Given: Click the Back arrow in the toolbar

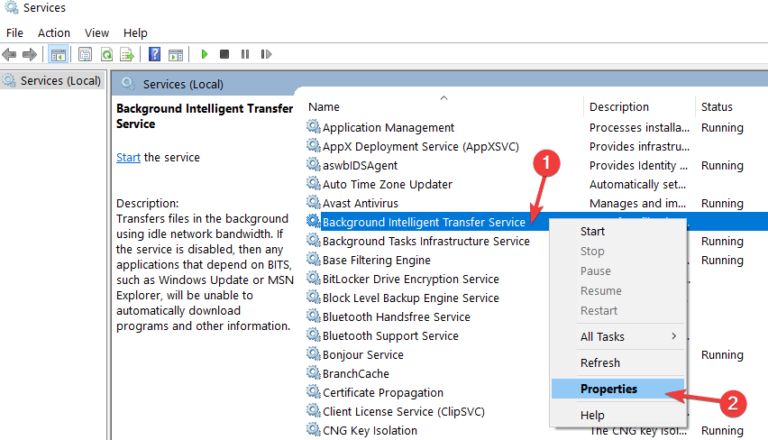Looking at the screenshot, I should point(11,54).
